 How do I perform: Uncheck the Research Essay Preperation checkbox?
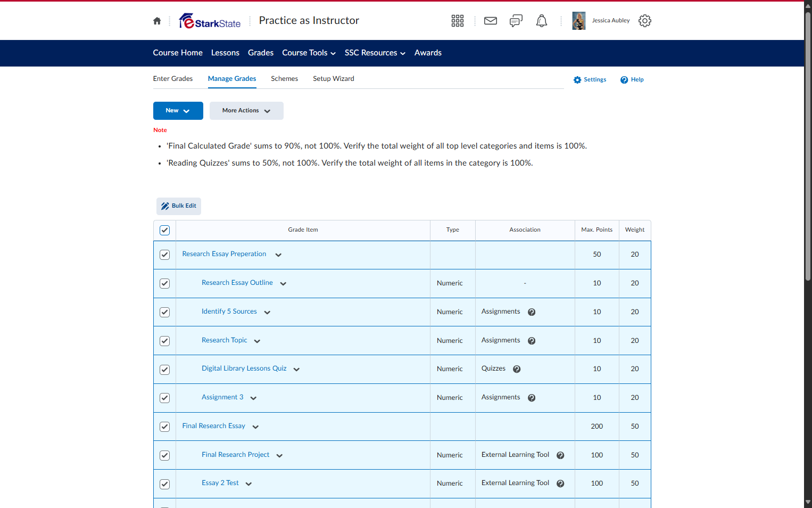tap(165, 255)
